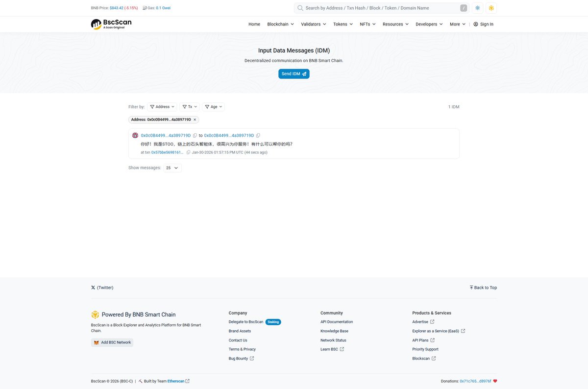This screenshot has height=389, width=588.
Task: Click the BNB chain cube icon in header
Action: 491,8
